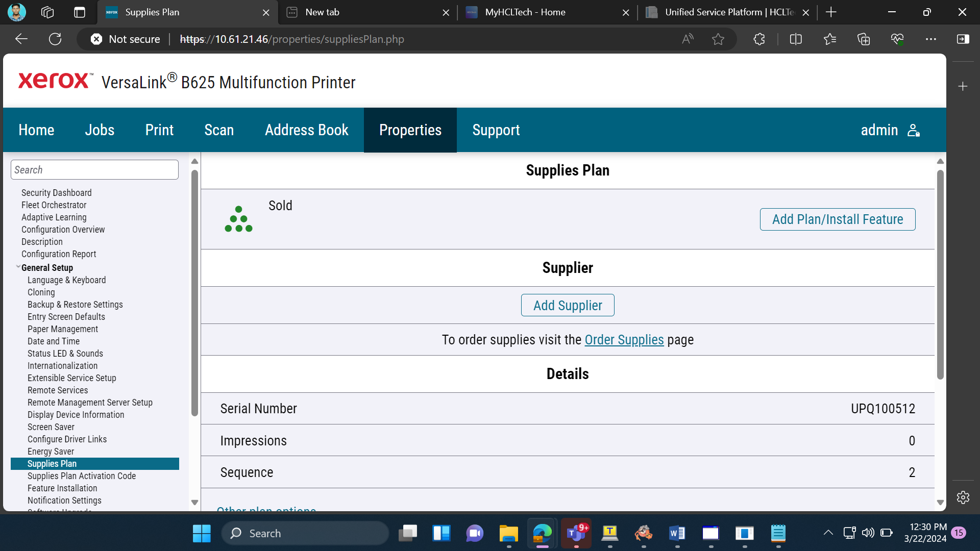Add this page to favorites star
The height and width of the screenshot is (551, 980).
pyautogui.click(x=718, y=39)
